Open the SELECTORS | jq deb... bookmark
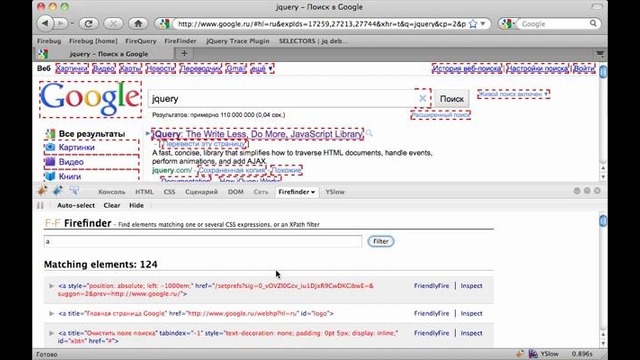Screen dimensions: 640x360 coord(313,41)
